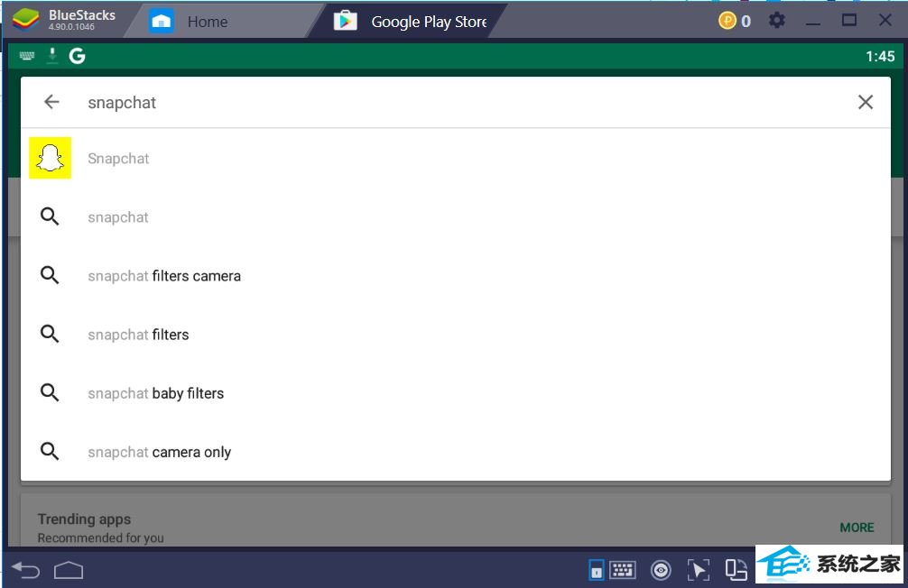Click the MORE link for Trending apps
The height and width of the screenshot is (588, 908).
tap(857, 528)
